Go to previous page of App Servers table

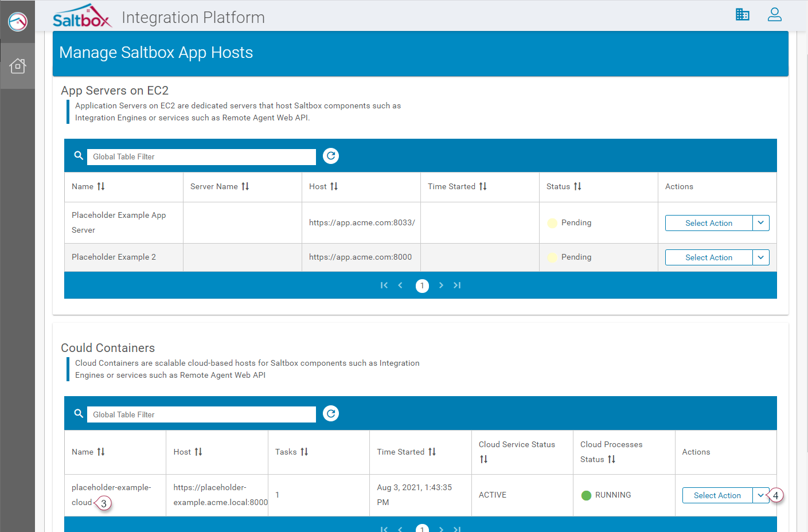[400, 285]
